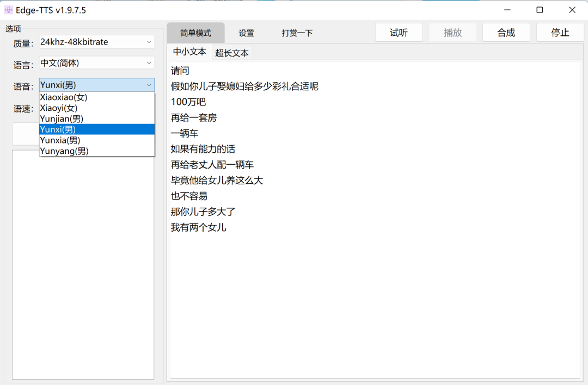Switch to the 简单模式 tab
Viewport: 588px width, 385px height.
[195, 33]
